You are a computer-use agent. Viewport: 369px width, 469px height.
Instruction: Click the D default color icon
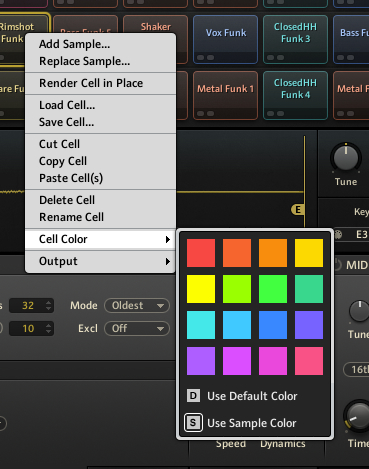point(193,396)
